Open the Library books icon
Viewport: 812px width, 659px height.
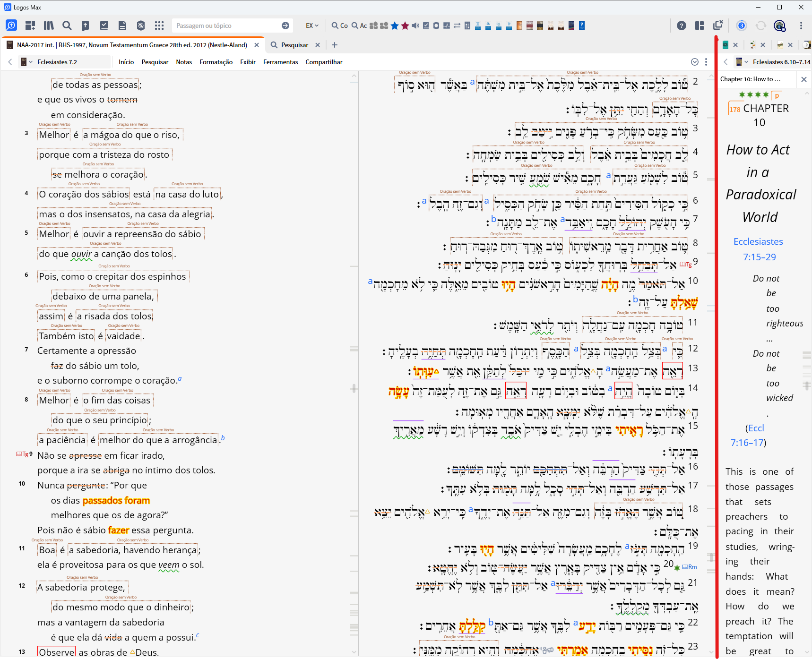(x=49, y=26)
